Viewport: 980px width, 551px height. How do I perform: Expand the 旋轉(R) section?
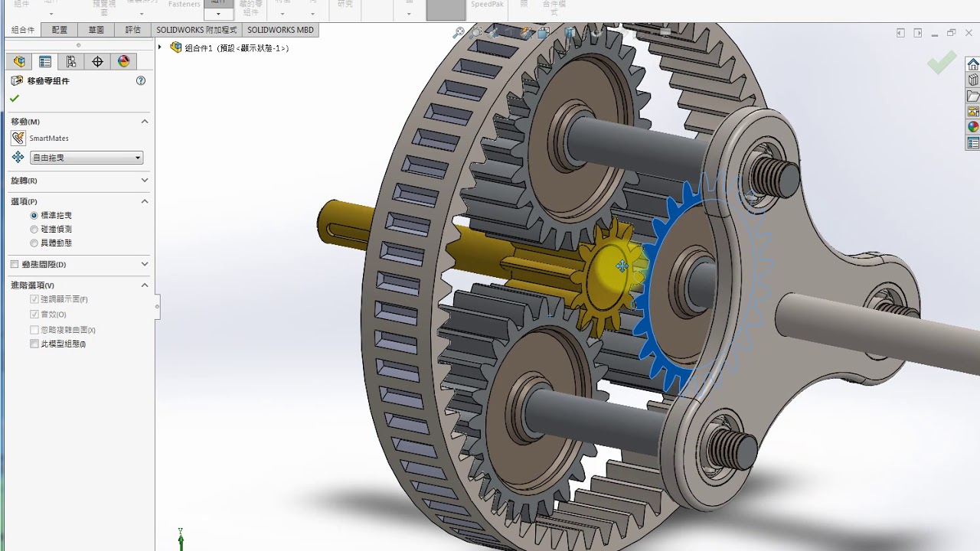145,181
